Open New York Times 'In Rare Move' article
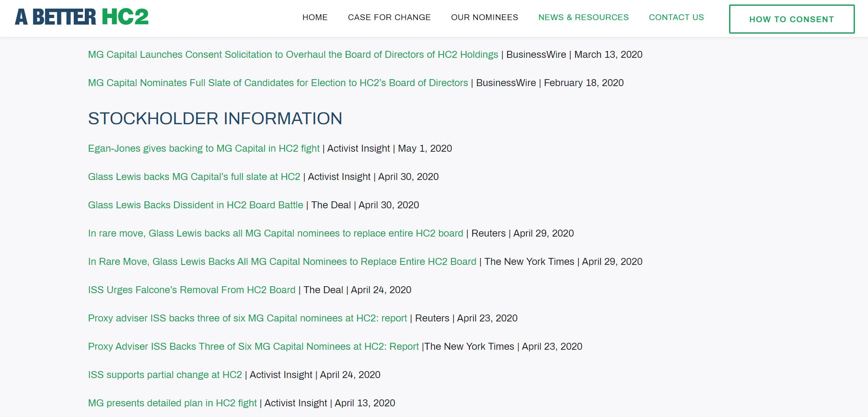 tap(282, 262)
